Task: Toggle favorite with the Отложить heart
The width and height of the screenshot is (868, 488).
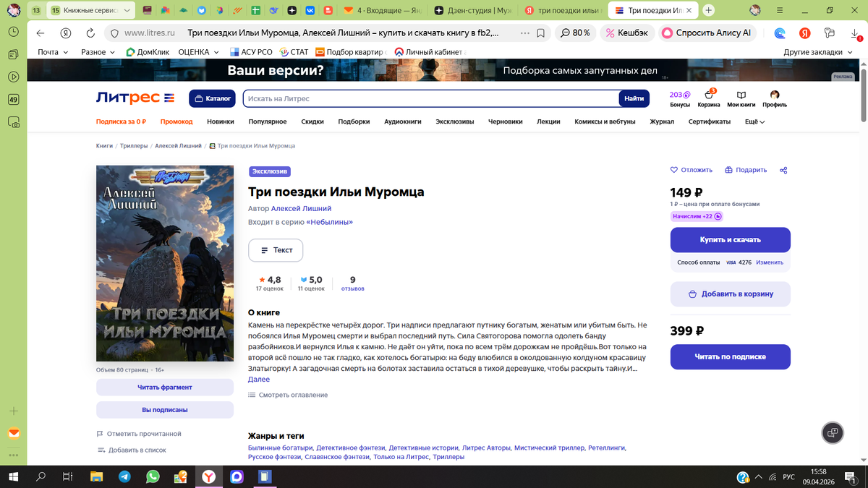Action: 673,169
